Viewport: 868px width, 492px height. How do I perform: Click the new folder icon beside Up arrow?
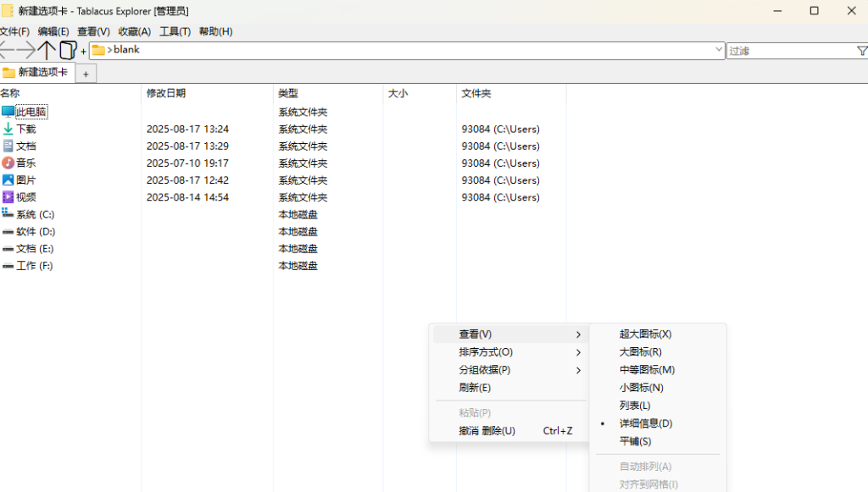[x=68, y=51]
